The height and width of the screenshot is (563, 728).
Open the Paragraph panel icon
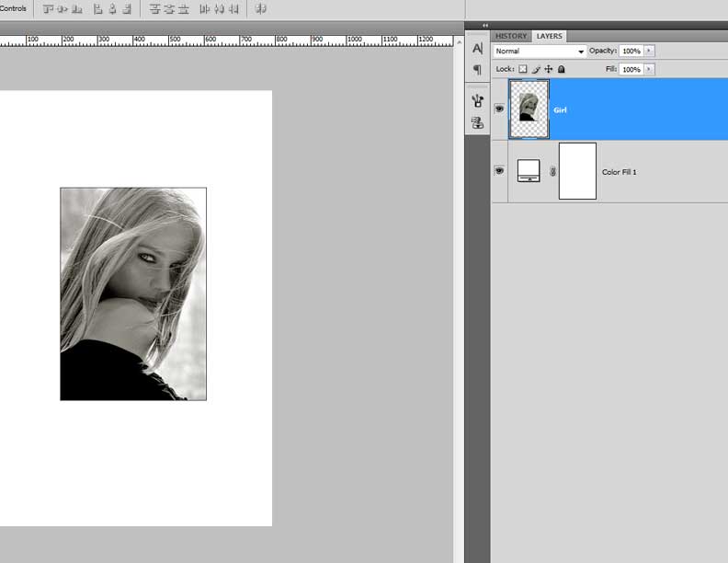click(477, 70)
